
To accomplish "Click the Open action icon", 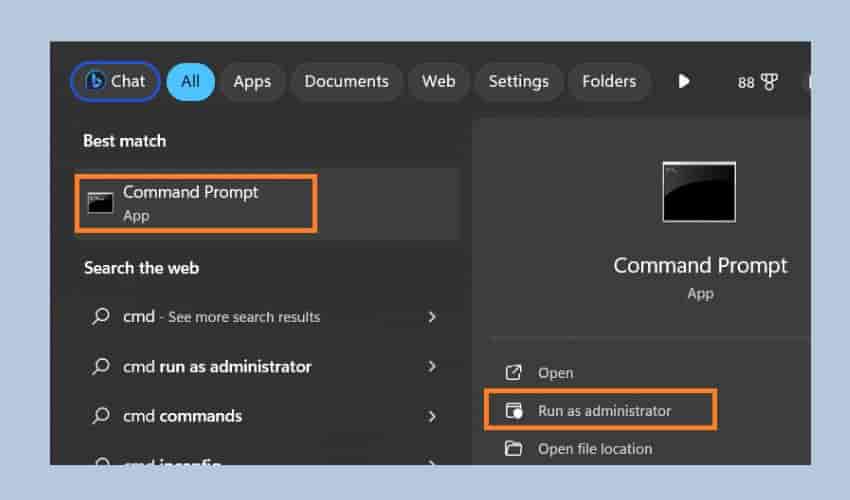I will 513,373.
